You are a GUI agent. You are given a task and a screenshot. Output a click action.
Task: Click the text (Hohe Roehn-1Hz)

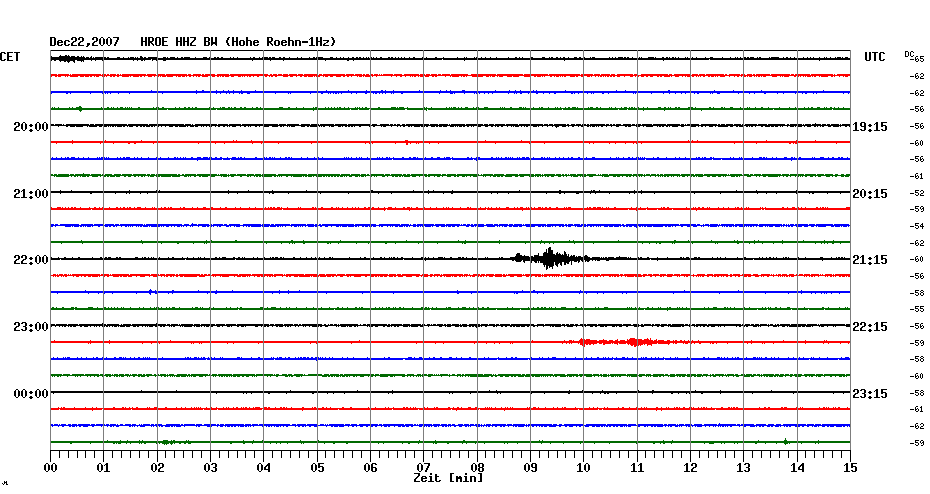point(281,42)
